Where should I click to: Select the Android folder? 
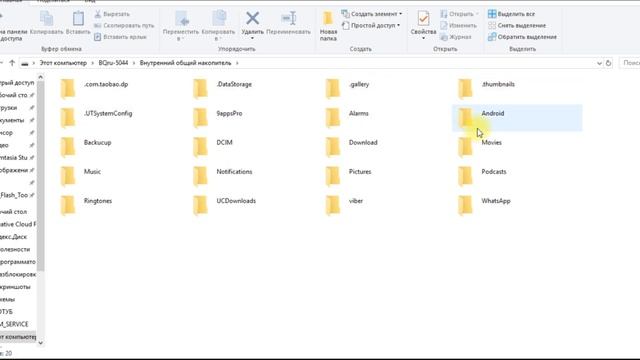pyautogui.click(x=517, y=118)
